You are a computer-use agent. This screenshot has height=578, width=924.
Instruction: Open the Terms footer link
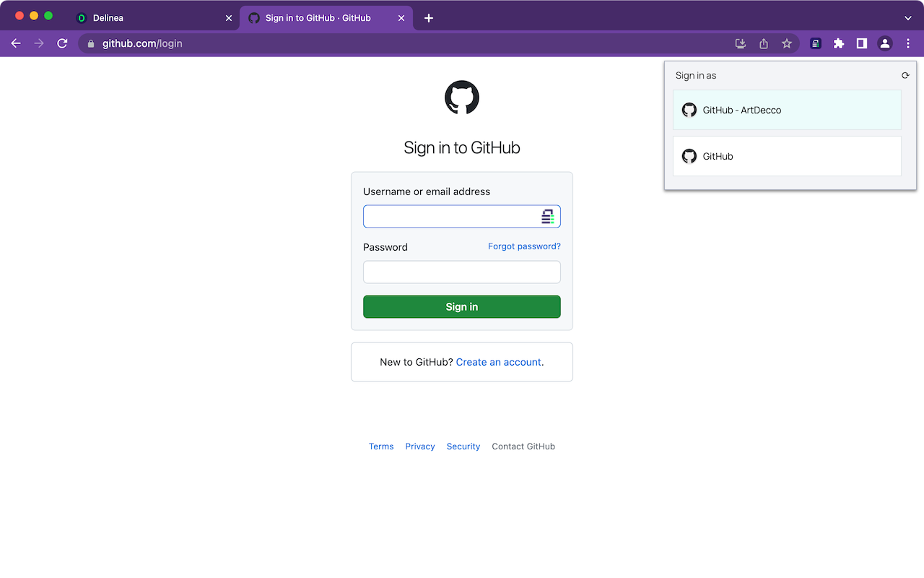tap(381, 447)
